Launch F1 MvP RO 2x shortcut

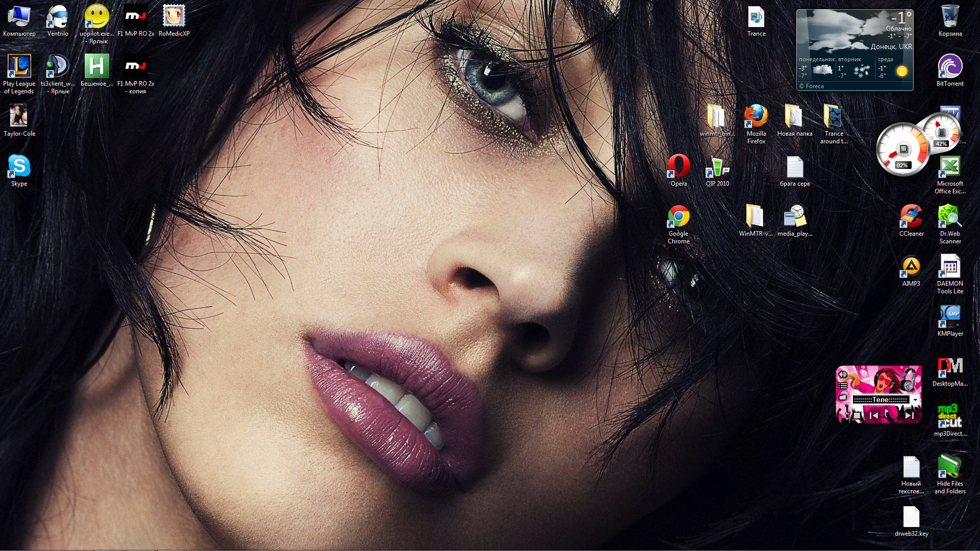click(x=136, y=21)
